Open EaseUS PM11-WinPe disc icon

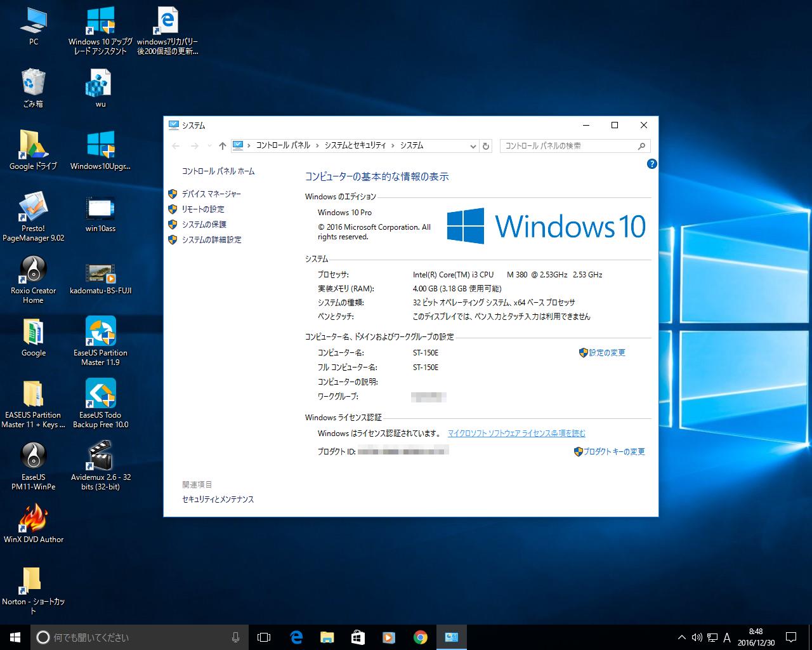pyautogui.click(x=33, y=466)
